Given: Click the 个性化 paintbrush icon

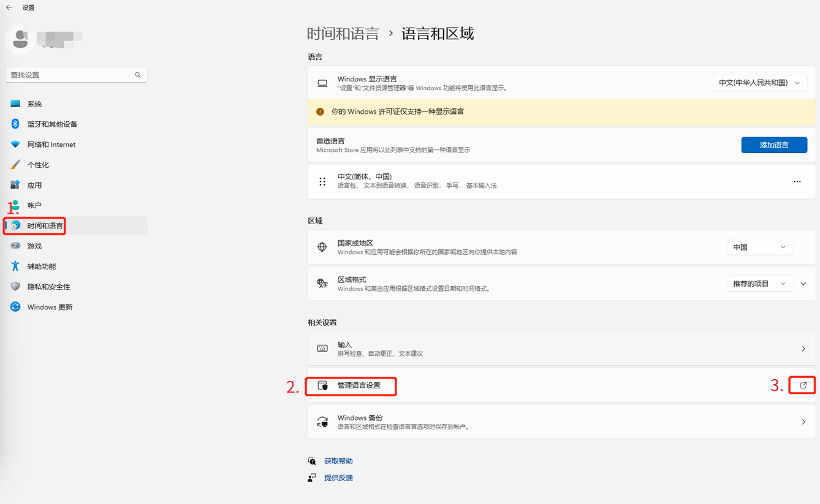Looking at the screenshot, I should pyautogui.click(x=15, y=165).
